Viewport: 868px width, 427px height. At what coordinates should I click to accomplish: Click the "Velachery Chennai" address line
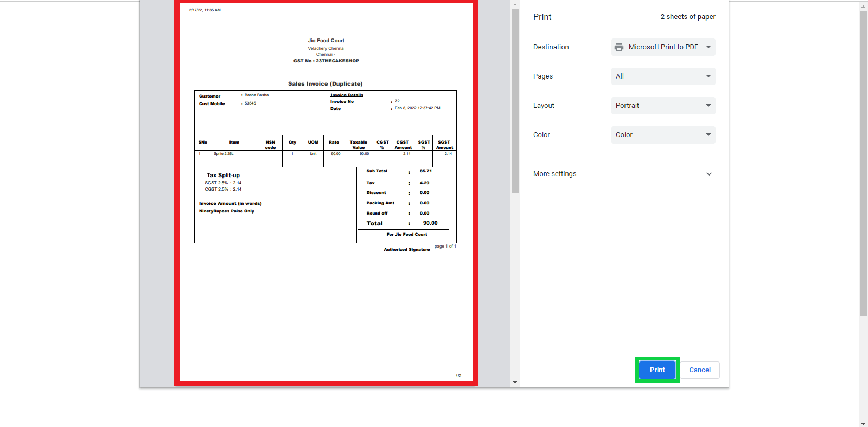(326, 48)
